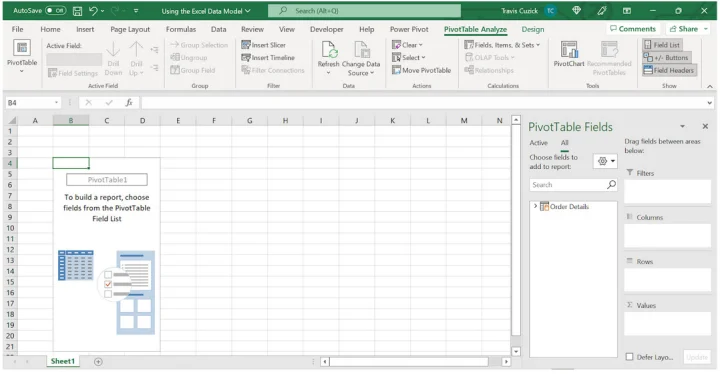
Task: Collapse the ribbon with chevron arrow
Action: click(709, 86)
